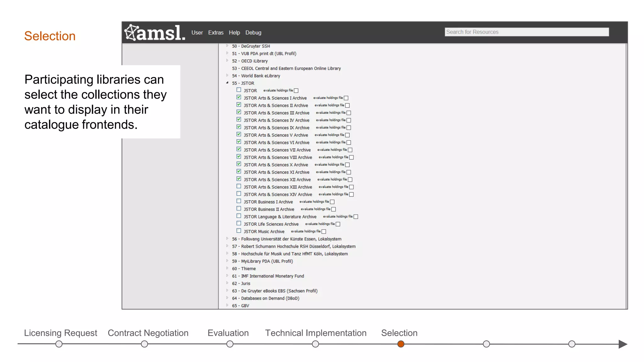
Task: Uncheck JSTOR Arts & Sciences I Archive
Action: click(239, 97)
